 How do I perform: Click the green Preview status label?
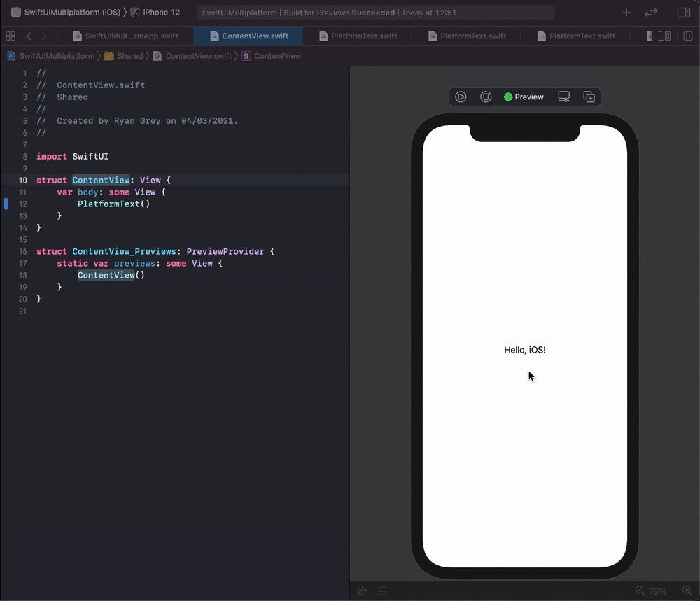524,97
